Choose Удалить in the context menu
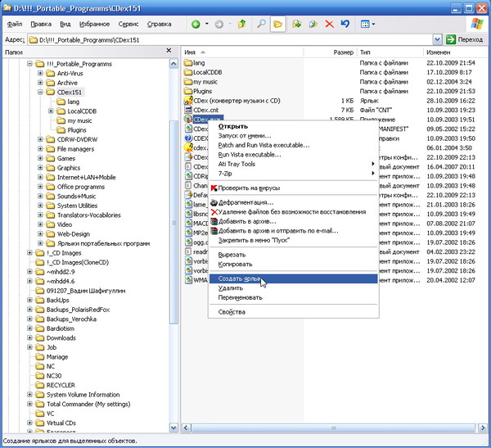The height and width of the screenshot is (448, 491). 293,288
